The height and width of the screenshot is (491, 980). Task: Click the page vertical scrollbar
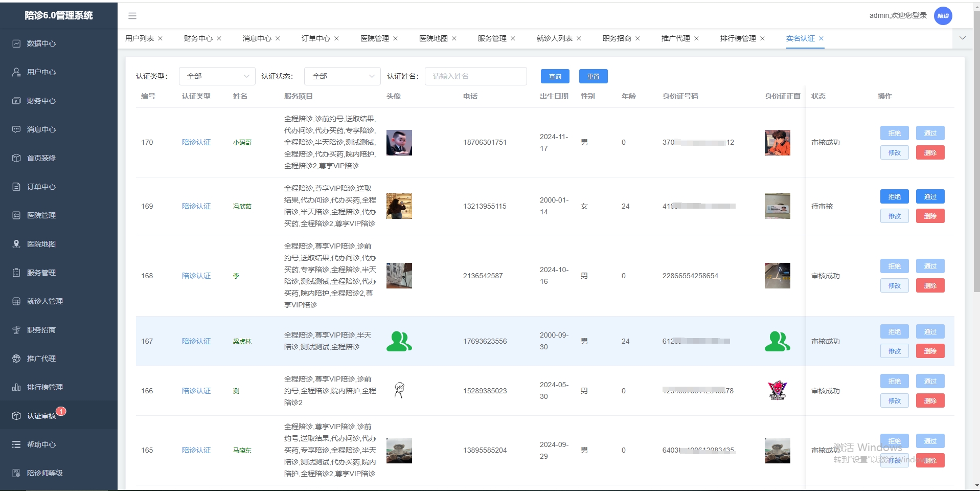coord(976,153)
